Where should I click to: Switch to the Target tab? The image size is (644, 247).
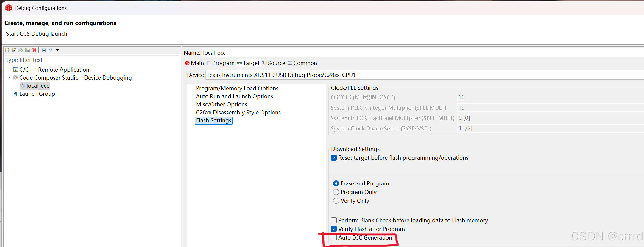249,63
